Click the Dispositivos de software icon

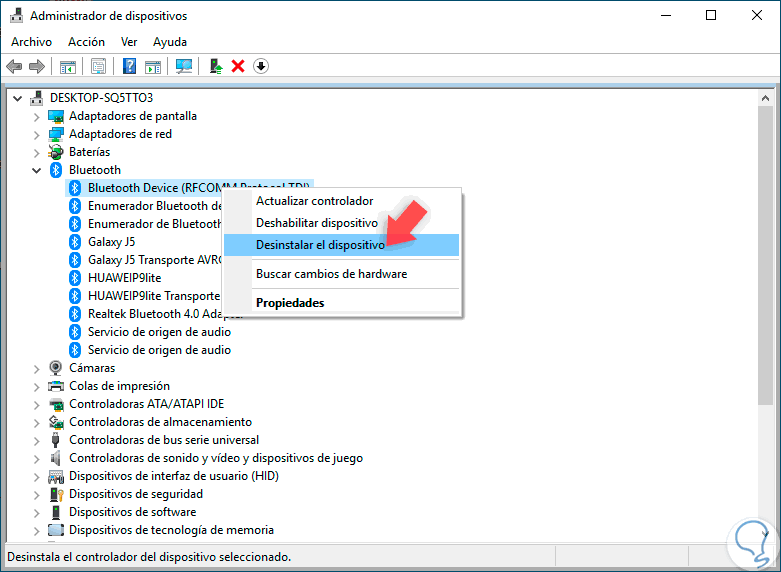[56, 512]
